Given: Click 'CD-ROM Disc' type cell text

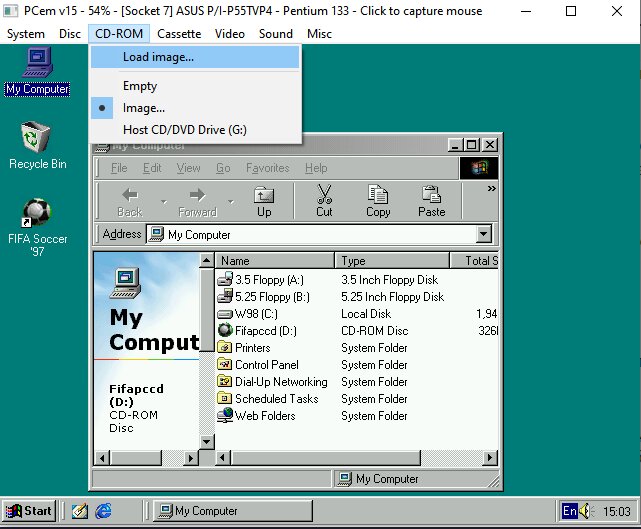Looking at the screenshot, I should click(x=375, y=331).
